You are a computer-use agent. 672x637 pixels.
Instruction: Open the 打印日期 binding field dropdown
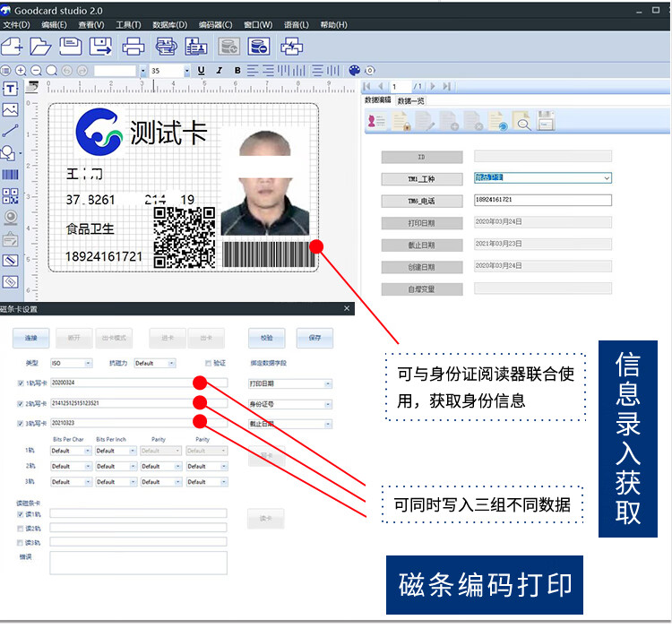[x=290, y=383]
